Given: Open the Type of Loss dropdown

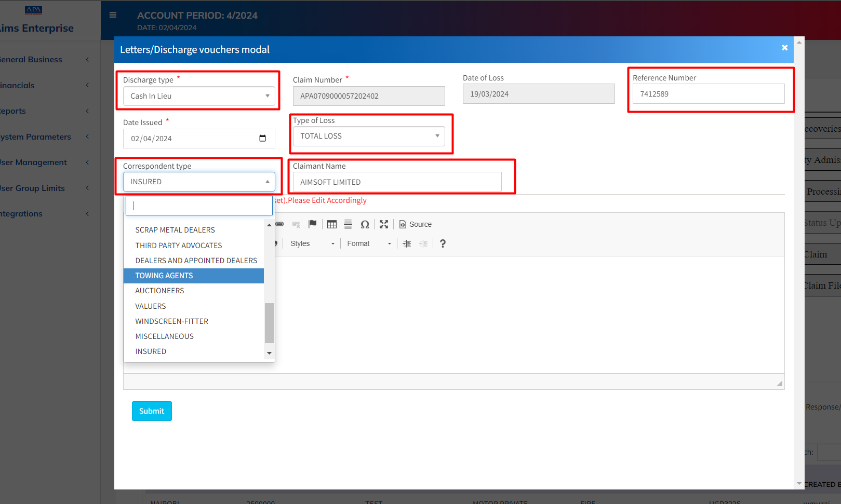Looking at the screenshot, I should (369, 136).
